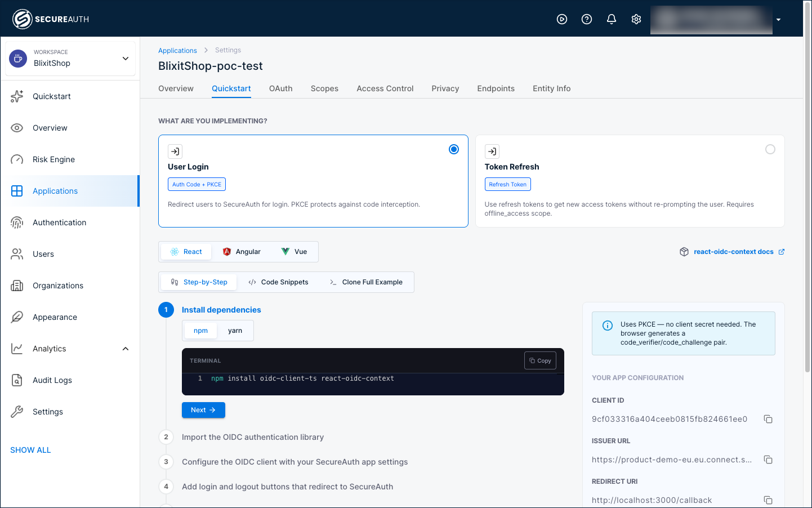The width and height of the screenshot is (812, 508).
Task: Click the Quickstart sparkle icon in sidebar
Action: click(x=17, y=96)
